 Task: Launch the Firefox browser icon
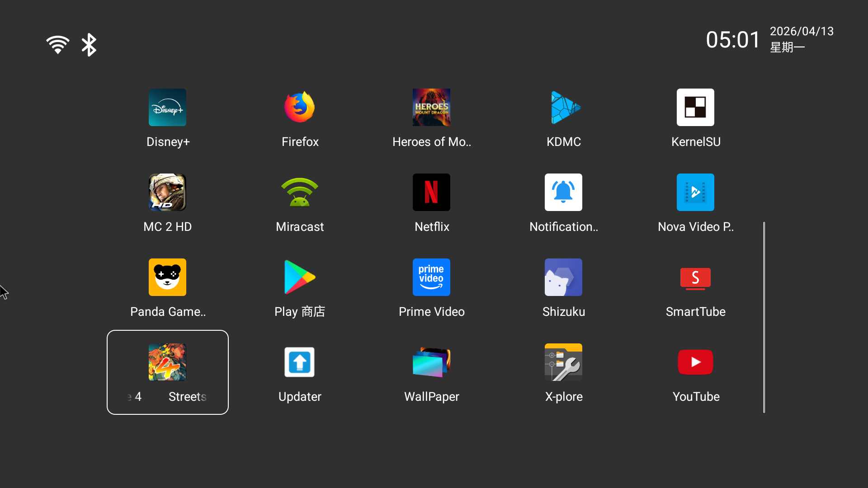click(x=299, y=107)
